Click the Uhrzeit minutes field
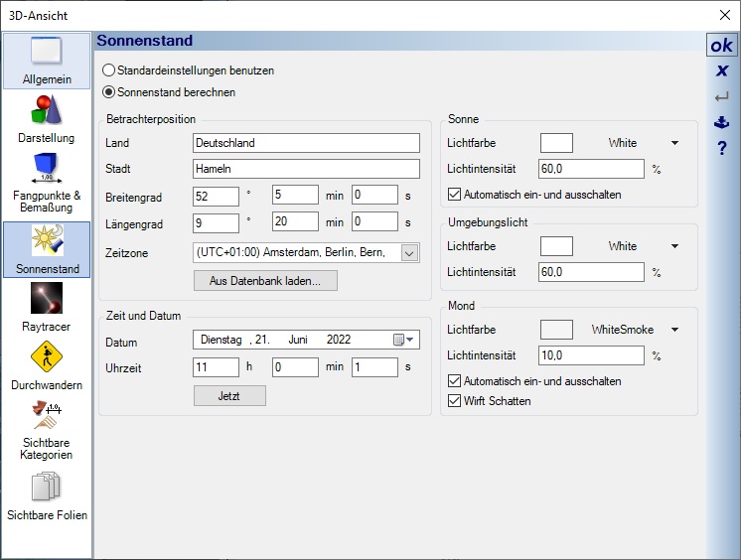 295,367
